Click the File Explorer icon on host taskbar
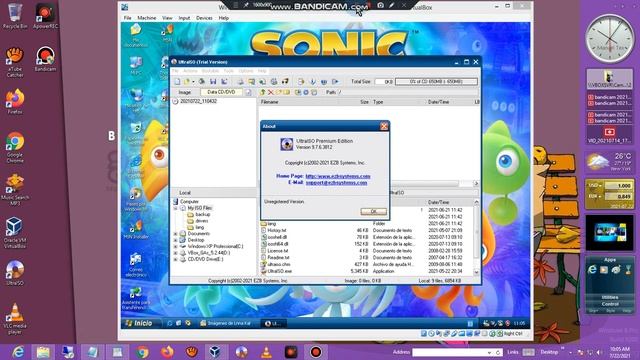Viewport: 640px width, 360px height. pos(43,352)
